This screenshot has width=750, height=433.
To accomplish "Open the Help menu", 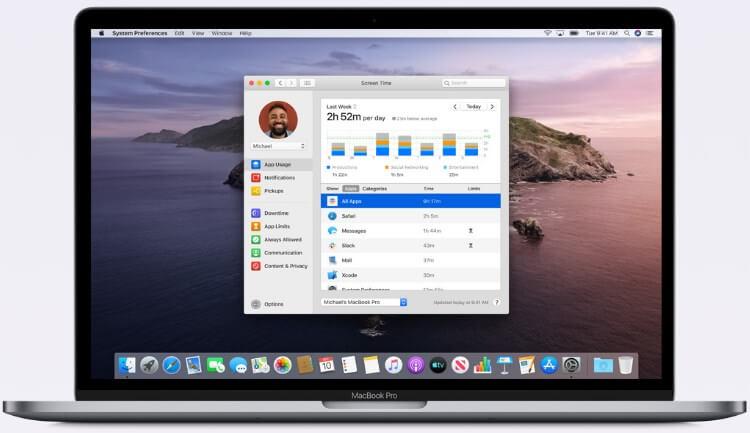I will tap(245, 33).
